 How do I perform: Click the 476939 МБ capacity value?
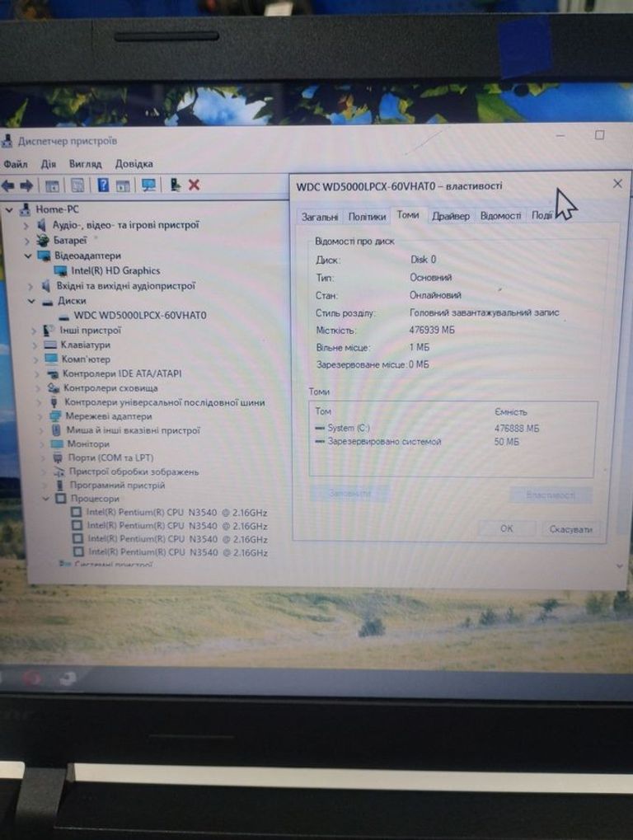[432, 330]
